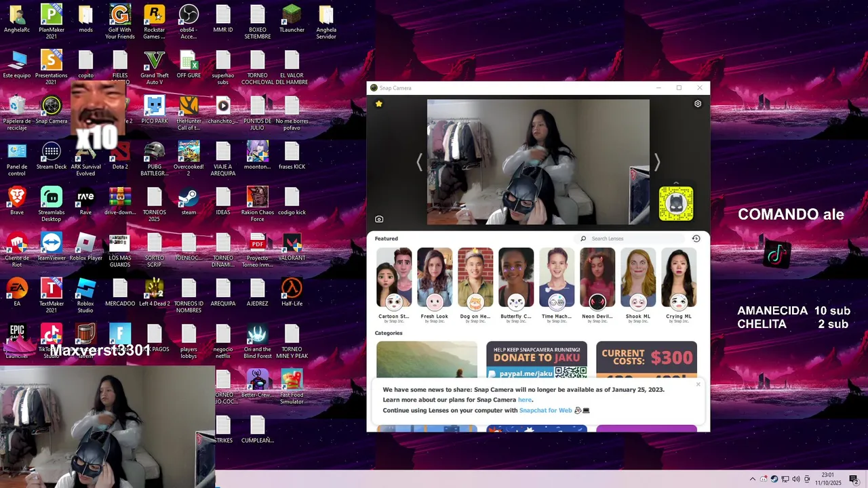This screenshot has width=868, height=488.
Task: Select the Butterfly lens
Action: click(516, 284)
